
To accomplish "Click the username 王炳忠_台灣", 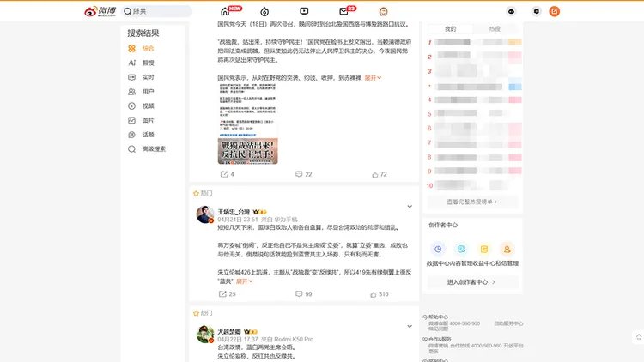I will pyautogui.click(x=234, y=212).
